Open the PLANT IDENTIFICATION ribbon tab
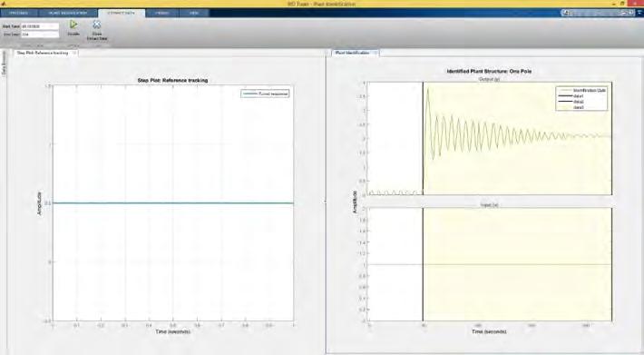This screenshot has height=355, width=644. pyautogui.click(x=68, y=13)
